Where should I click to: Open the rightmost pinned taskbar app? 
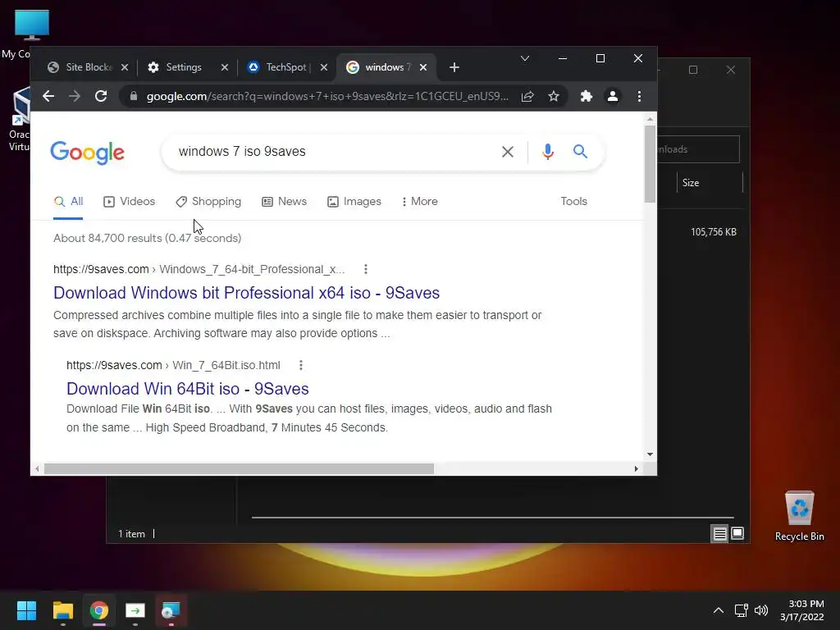[x=171, y=610]
